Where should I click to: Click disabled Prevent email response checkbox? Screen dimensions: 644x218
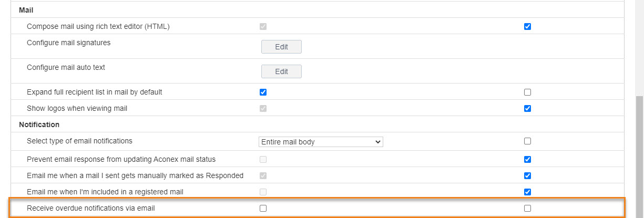[263, 159]
